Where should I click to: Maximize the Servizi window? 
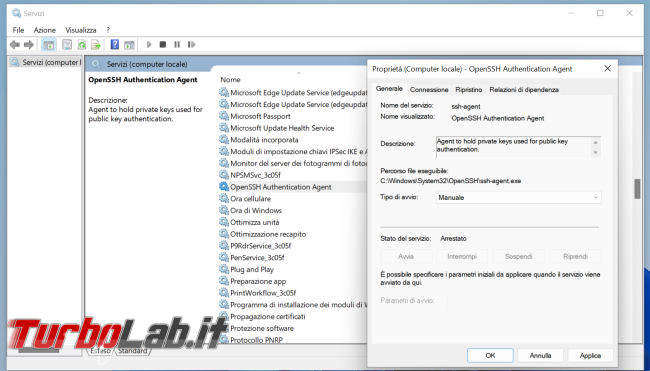pos(600,13)
